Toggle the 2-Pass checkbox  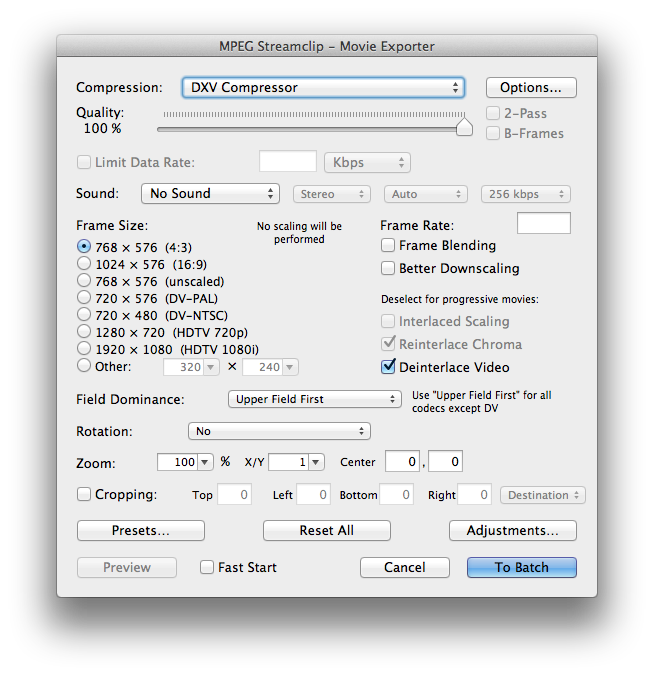[x=493, y=113]
